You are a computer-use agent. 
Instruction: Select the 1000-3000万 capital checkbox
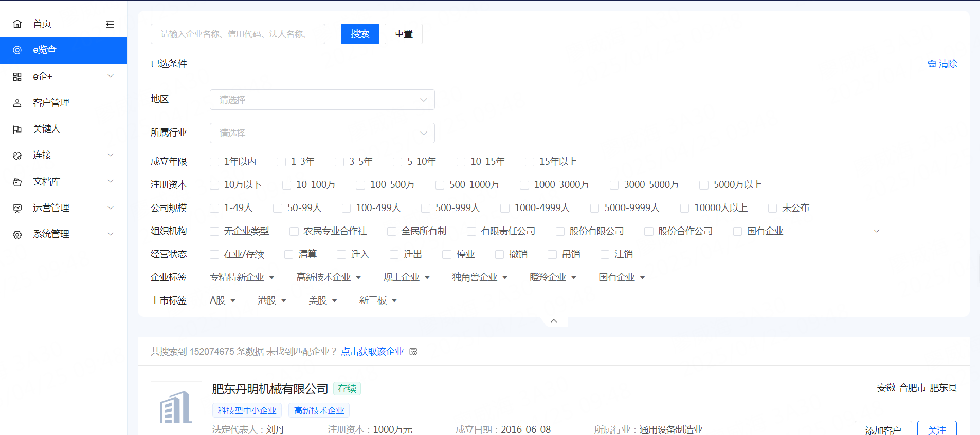coord(524,185)
